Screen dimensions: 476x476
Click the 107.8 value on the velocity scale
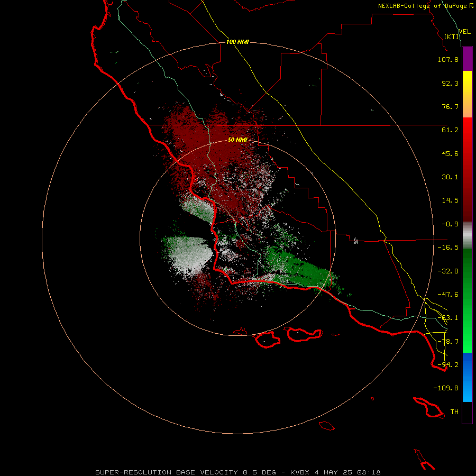[448, 59]
